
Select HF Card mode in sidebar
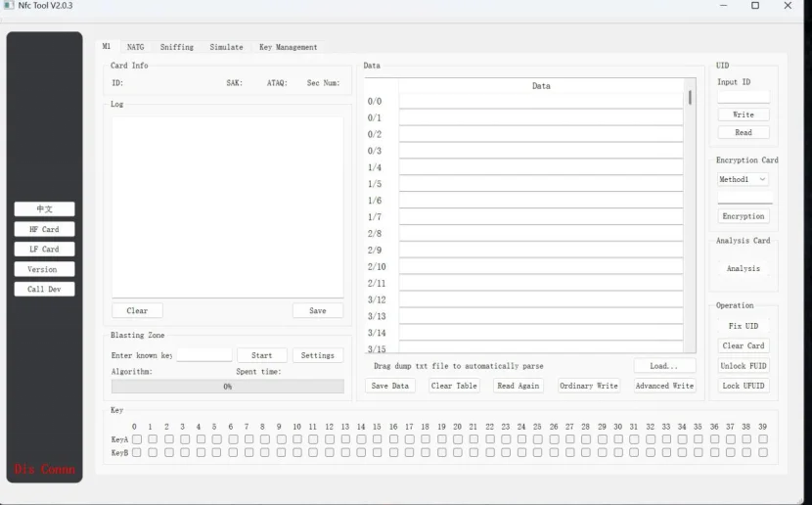tap(45, 229)
